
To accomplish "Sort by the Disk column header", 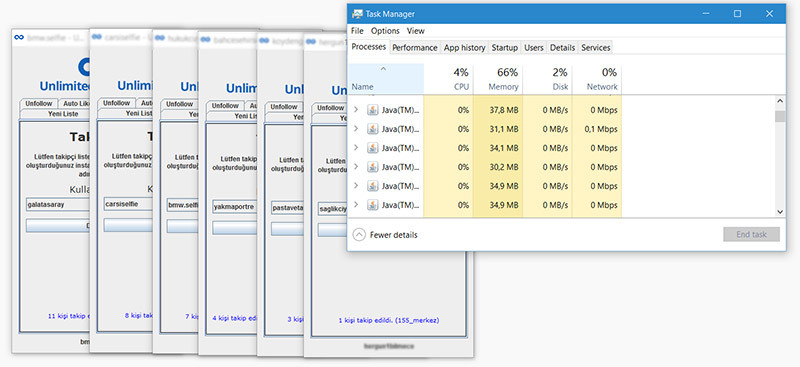I will coord(547,79).
